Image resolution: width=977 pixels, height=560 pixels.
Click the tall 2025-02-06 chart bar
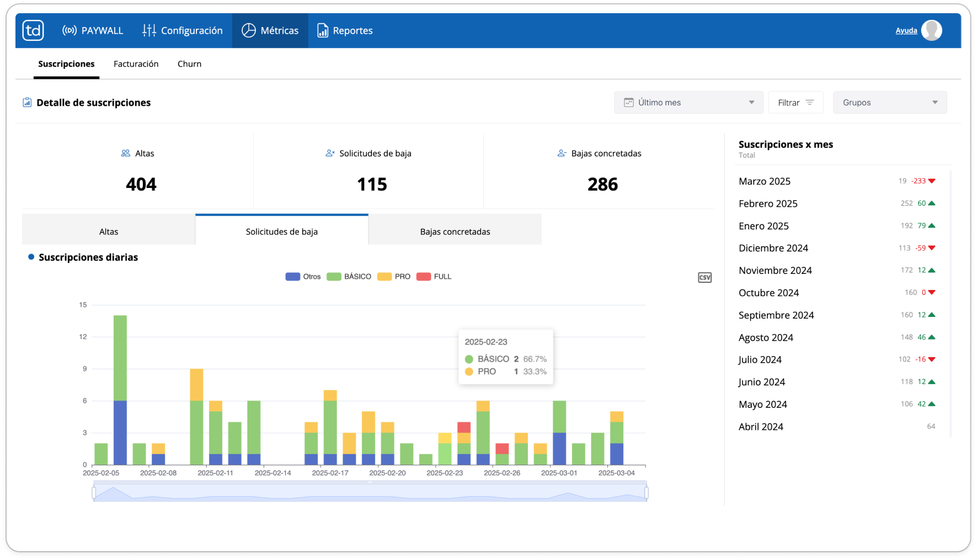pyautogui.click(x=120, y=390)
